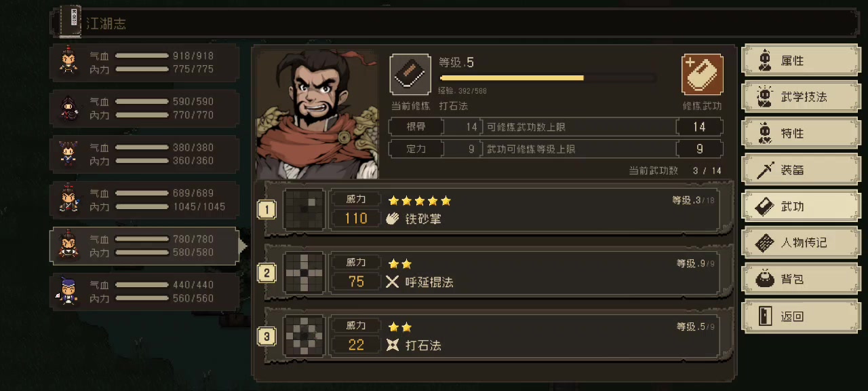
Task: Choose the blue-hat character with 440/440 气血
Action: 144,292
